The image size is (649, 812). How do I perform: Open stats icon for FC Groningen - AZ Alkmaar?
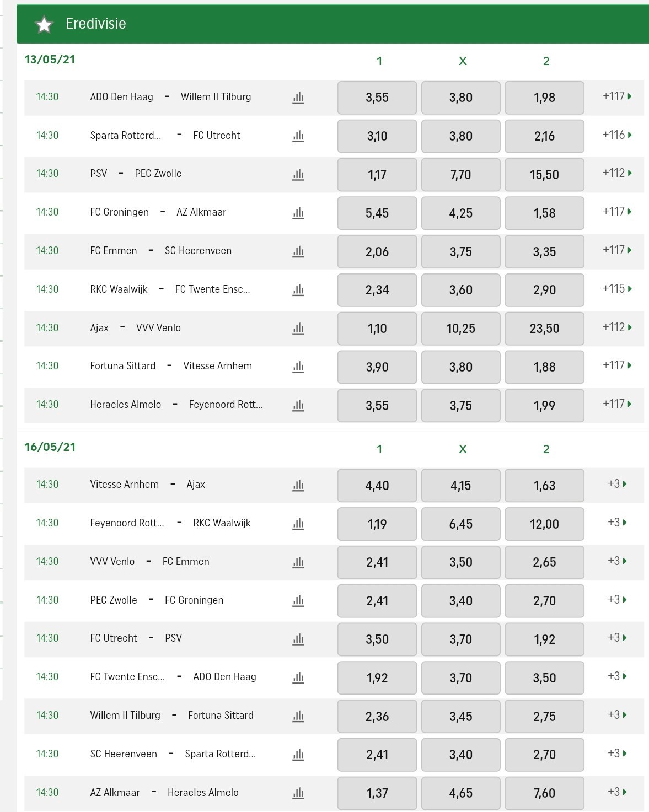tap(298, 213)
